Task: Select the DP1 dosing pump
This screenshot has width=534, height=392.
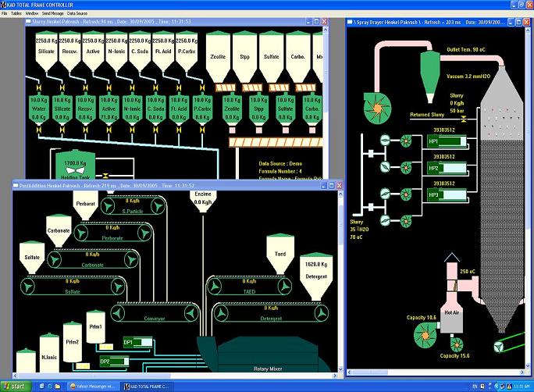Action: (138, 342)
